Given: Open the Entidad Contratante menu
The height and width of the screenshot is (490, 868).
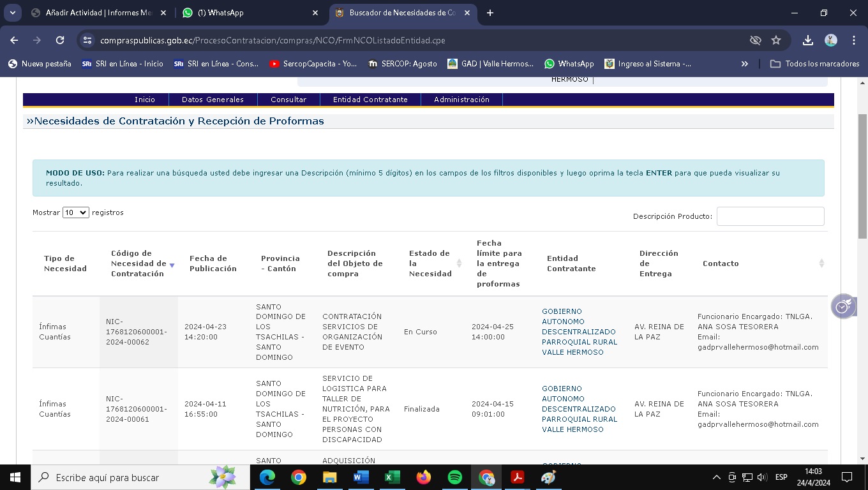Looking at the screenshot, I should (370, 100).
